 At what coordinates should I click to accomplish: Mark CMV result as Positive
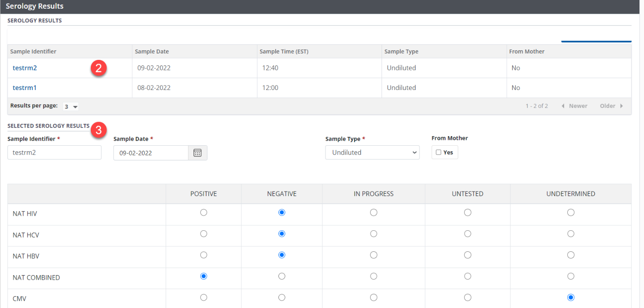click(204, 297)
